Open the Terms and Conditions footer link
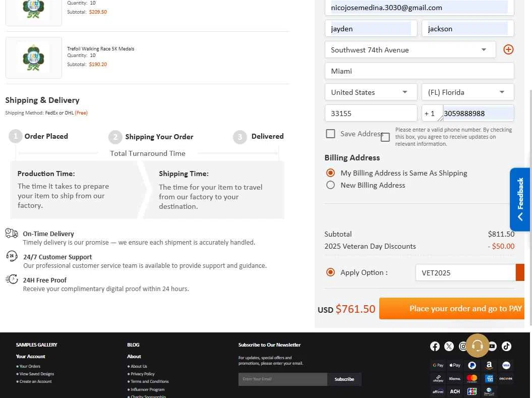 point(150,381)
